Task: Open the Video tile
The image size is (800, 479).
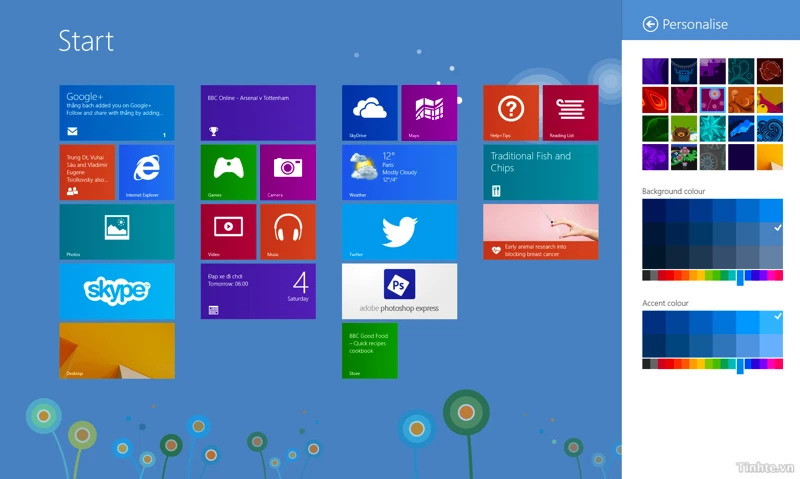Action: coord(229,232)
